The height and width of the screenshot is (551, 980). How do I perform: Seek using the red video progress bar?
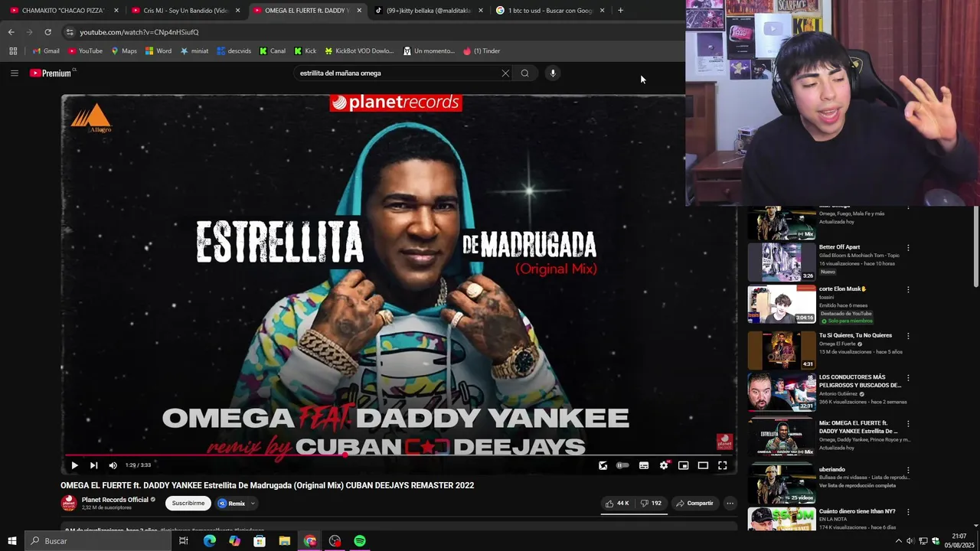(x=399, y=455)
